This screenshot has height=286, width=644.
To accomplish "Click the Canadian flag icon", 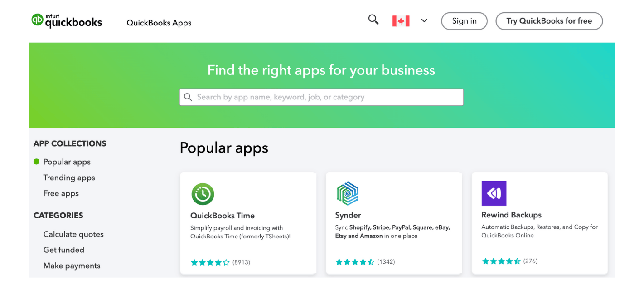I will (x=401, y=21).
